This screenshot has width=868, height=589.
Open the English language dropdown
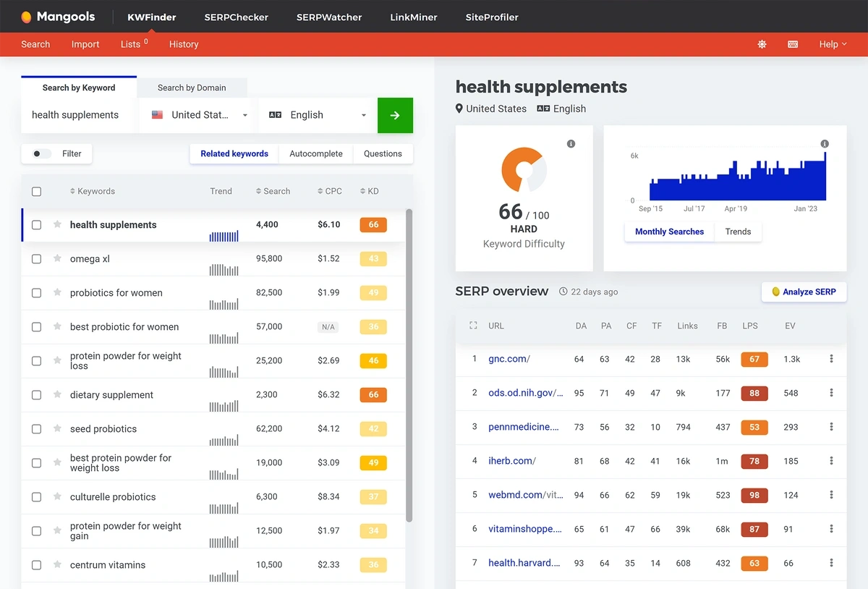(x=317, y=115)
